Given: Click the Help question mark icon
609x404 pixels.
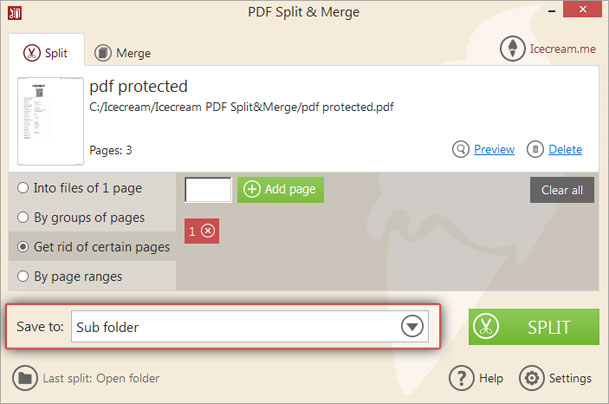Looking at the screenshot, I should [461, 378].
